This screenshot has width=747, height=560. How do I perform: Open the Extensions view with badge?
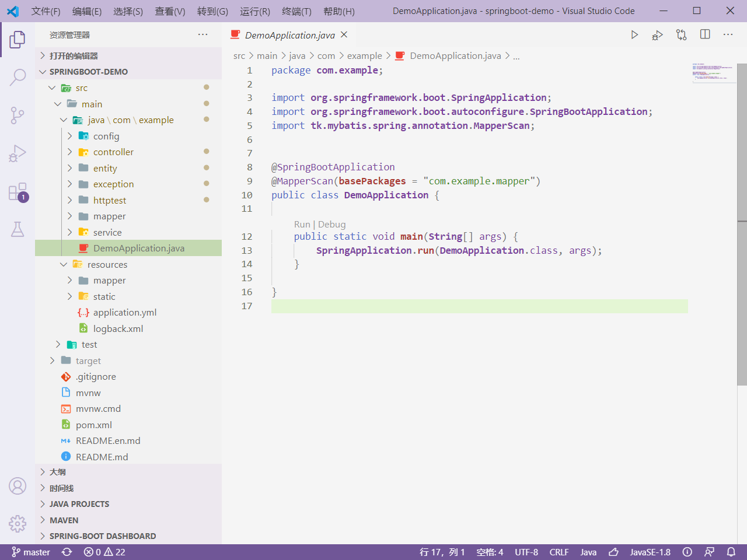(x=18, y=192)
